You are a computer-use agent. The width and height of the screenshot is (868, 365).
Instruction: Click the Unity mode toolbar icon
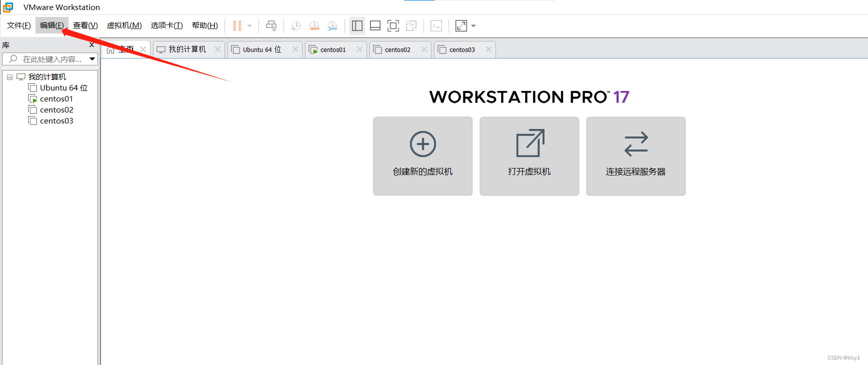[x=411, y=25]
